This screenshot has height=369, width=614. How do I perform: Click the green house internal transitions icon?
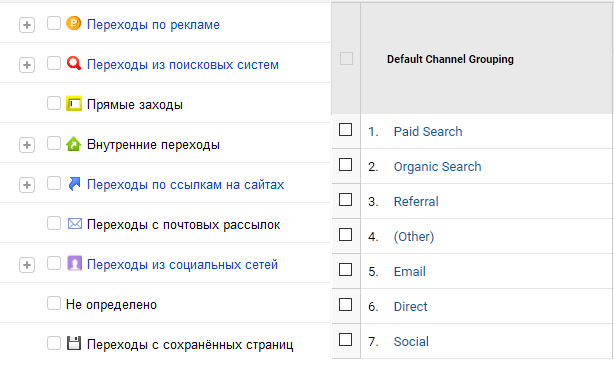74,144
